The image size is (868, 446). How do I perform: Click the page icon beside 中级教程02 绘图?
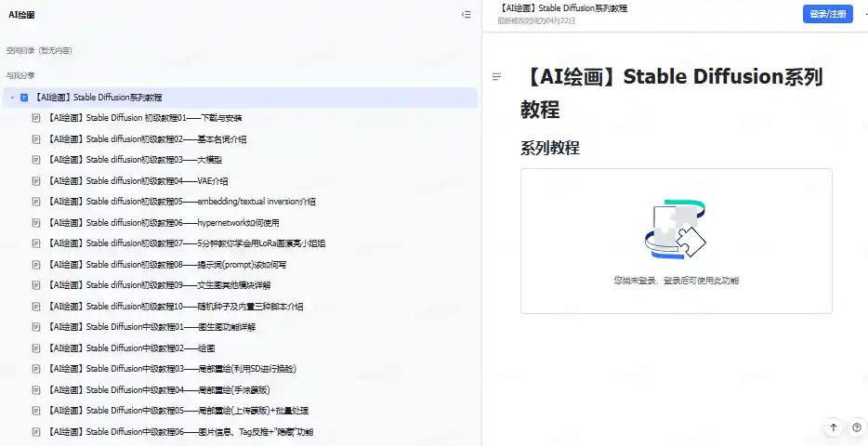click(x=36, y=348)
